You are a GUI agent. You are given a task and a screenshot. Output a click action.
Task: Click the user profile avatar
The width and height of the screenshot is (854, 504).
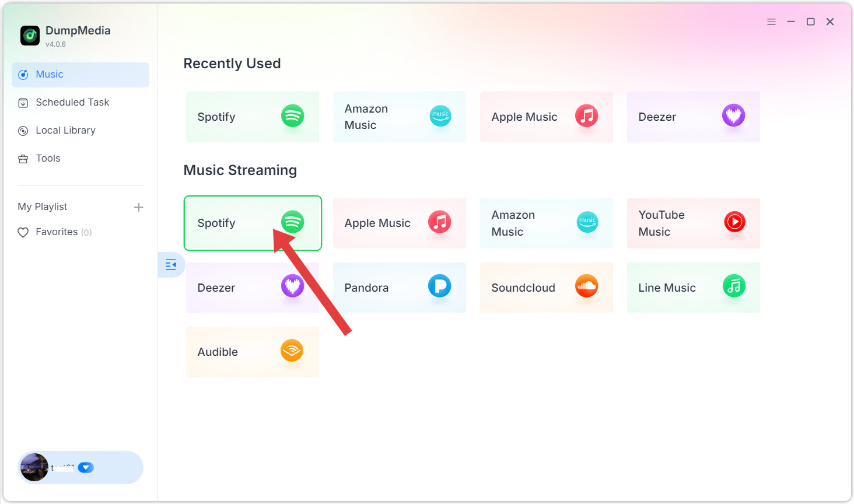point(34,467)
